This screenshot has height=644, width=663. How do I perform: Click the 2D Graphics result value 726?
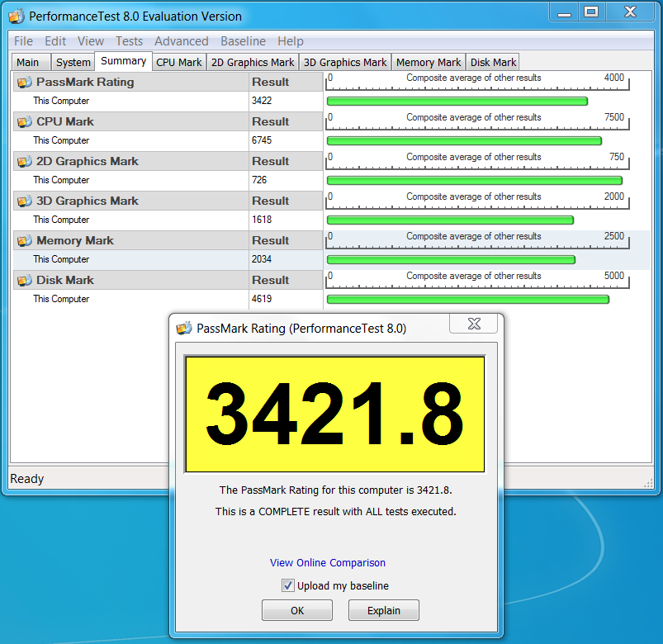[259, 180]
